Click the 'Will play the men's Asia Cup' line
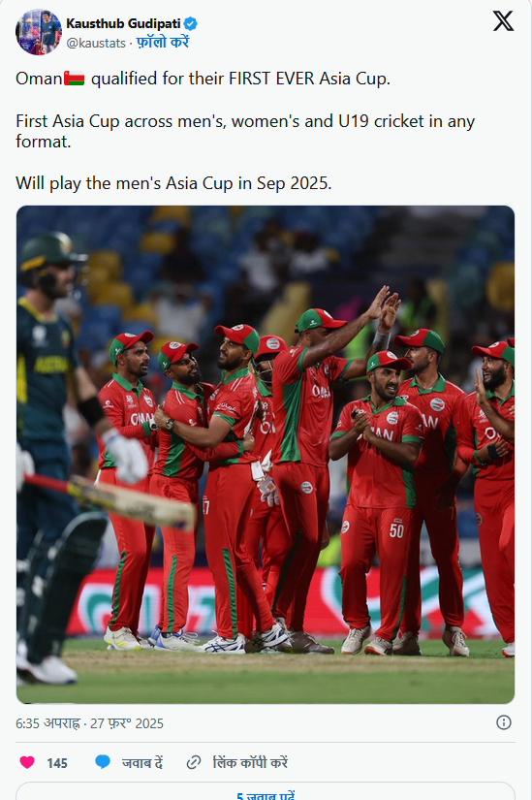This screenshot has height=800, width=532. 173,183
